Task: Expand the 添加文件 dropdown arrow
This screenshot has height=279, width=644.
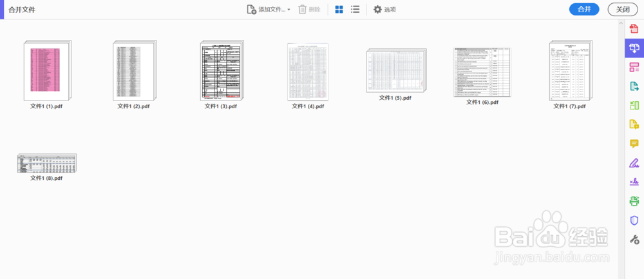Action: tap(289, 10)
